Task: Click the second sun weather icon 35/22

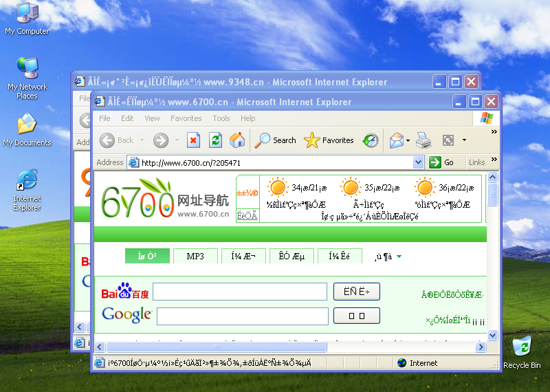Action: pyautogui.click(x=351, y=187)
